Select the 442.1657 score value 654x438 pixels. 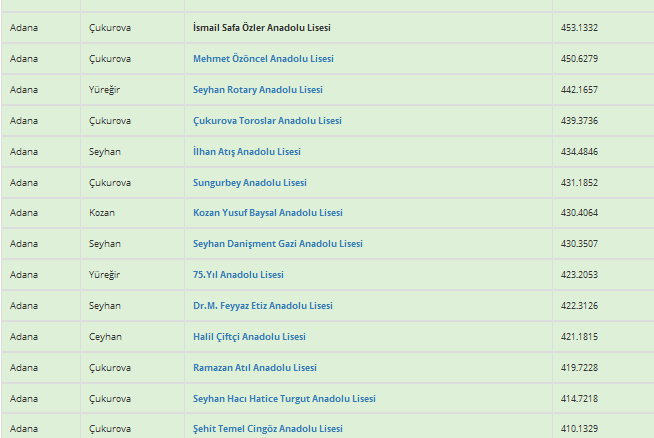click(x=580, y=90)
